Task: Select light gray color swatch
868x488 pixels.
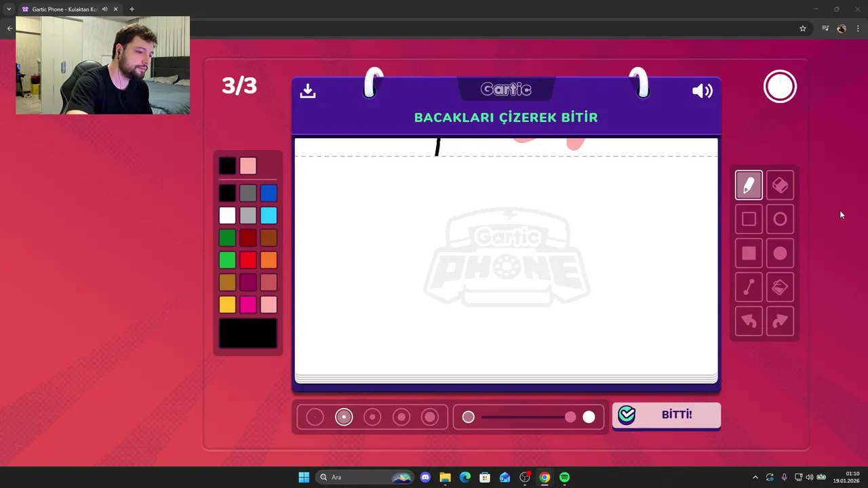Action: point(248,216)
